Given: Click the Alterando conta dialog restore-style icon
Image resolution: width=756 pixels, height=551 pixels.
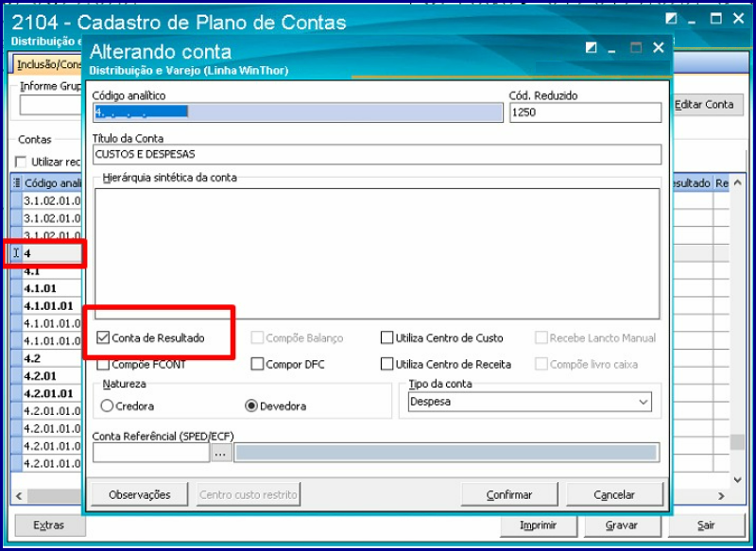Looking at the screenshot, I should (592, 47).
